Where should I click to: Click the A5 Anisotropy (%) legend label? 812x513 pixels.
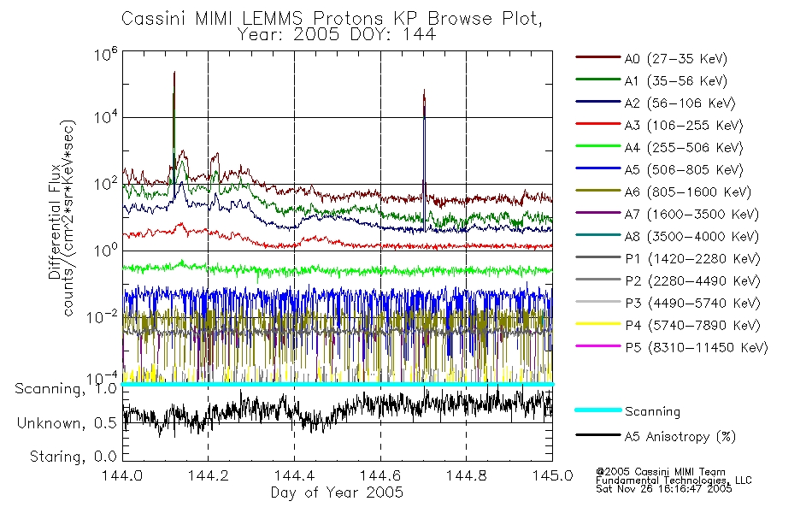680,437
